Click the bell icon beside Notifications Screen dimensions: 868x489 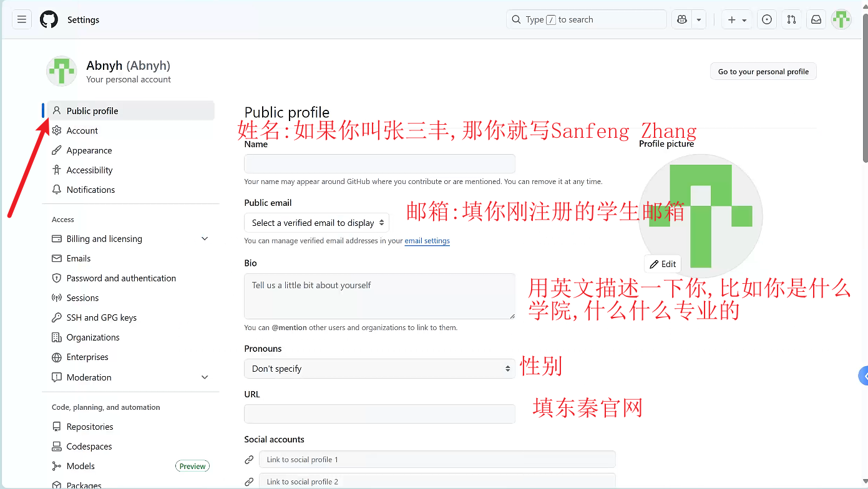tap(57, 190)
